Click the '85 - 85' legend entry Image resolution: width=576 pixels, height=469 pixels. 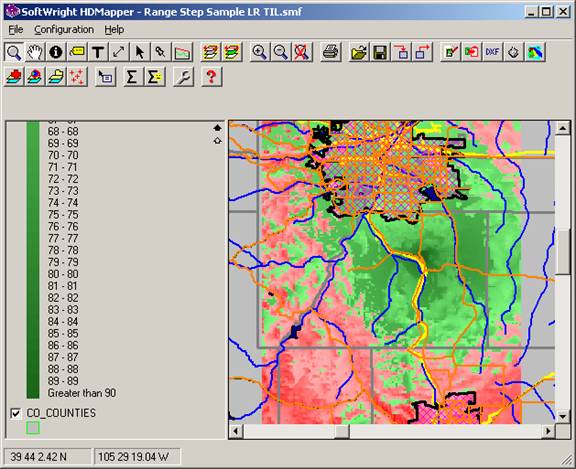point(63,333)
